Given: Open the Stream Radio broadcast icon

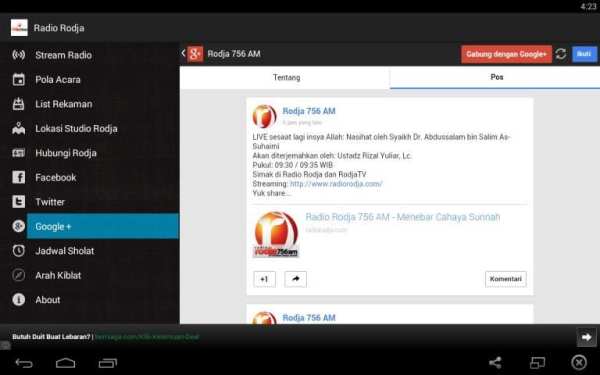Looking at the screenshot, I should pyautogui.click(x=18, y=55).
